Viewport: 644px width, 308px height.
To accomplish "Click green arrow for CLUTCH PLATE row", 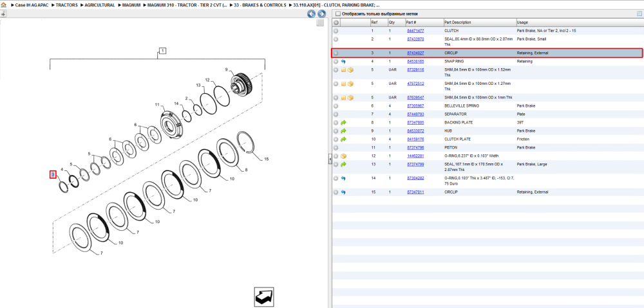I will click(344, 140).
